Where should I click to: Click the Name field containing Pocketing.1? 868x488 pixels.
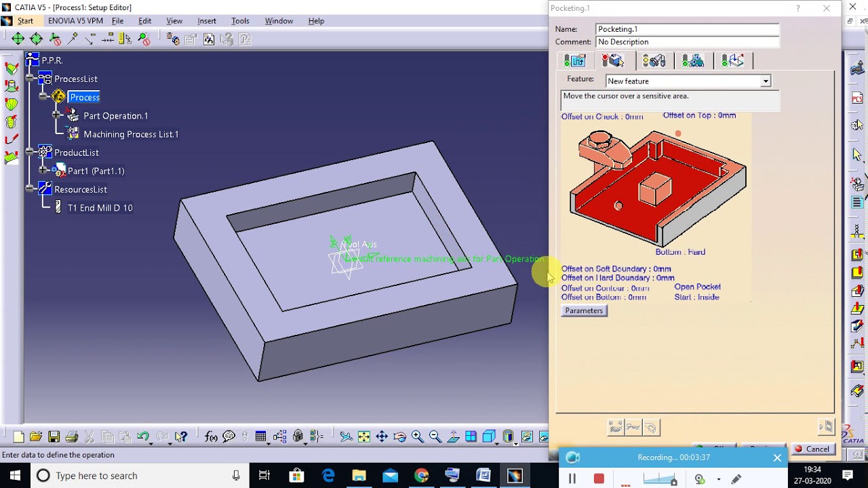pyautogui.click(x=688, y=29)
